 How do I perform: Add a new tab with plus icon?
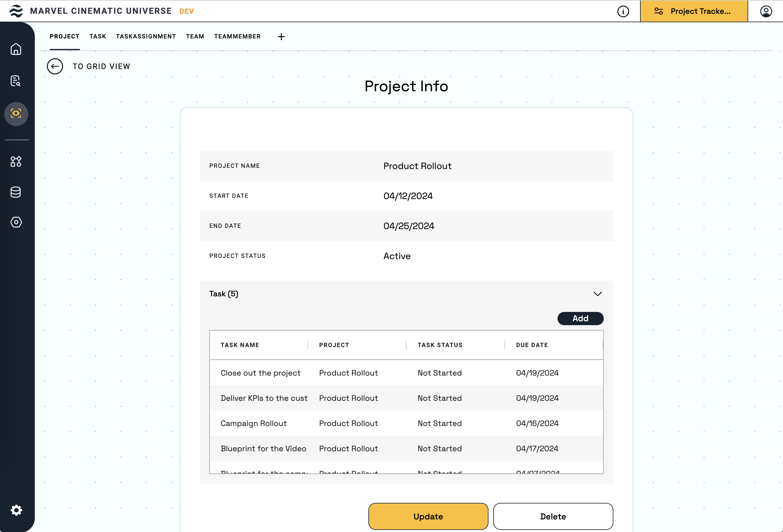pos(281,37)
